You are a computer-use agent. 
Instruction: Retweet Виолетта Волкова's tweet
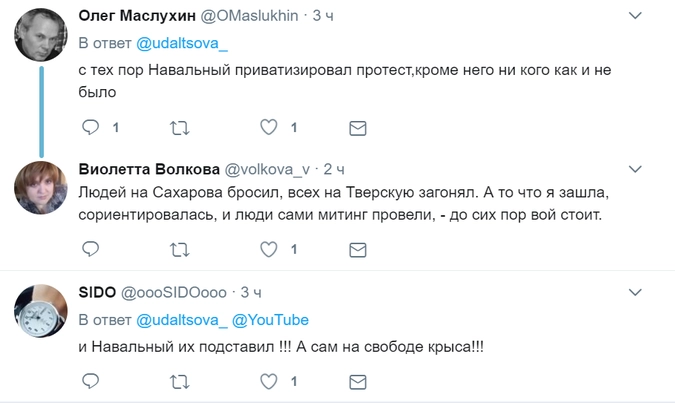pos(179,248)
